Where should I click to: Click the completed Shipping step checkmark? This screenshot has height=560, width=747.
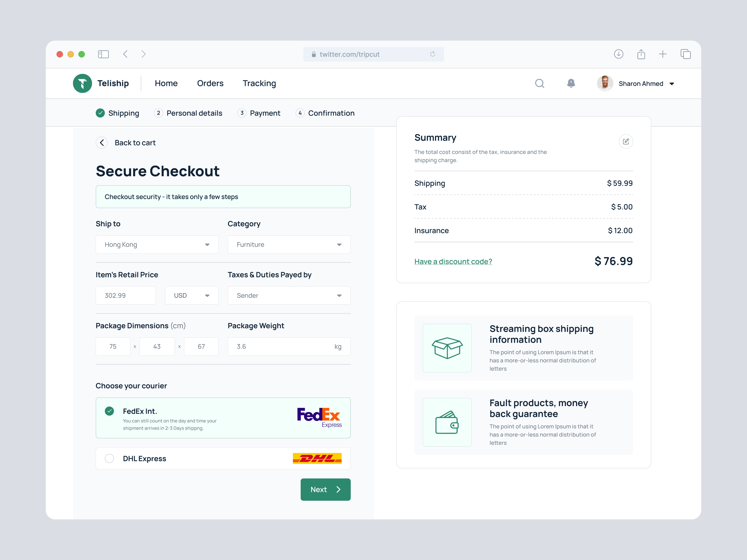point(100,113)
